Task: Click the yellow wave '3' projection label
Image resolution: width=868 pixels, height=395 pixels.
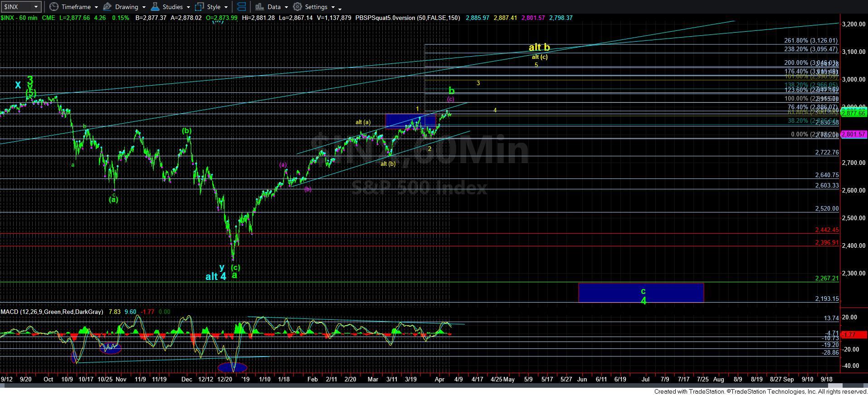Action: 478,83
